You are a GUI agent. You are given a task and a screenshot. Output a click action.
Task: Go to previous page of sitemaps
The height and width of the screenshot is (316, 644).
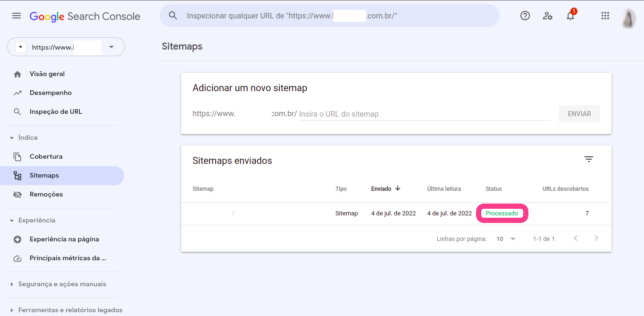click(x=576, y=238)
